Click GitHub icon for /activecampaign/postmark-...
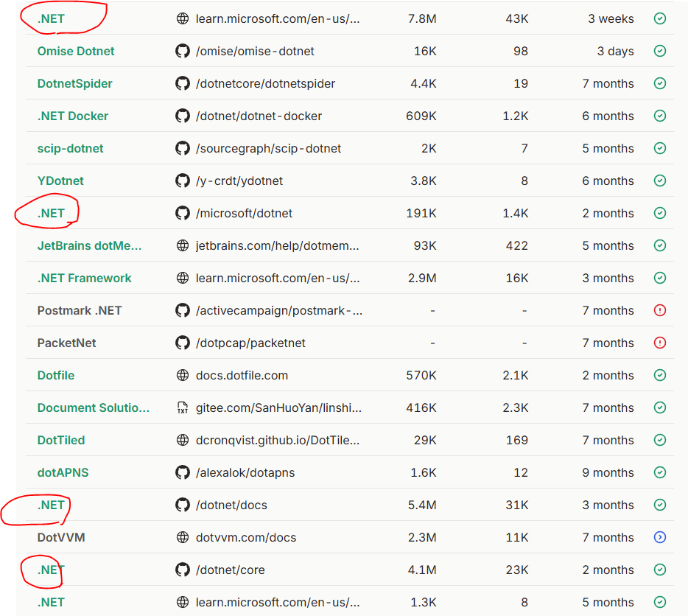The height and width of the screenshot is (616, 688). point(183,310)
